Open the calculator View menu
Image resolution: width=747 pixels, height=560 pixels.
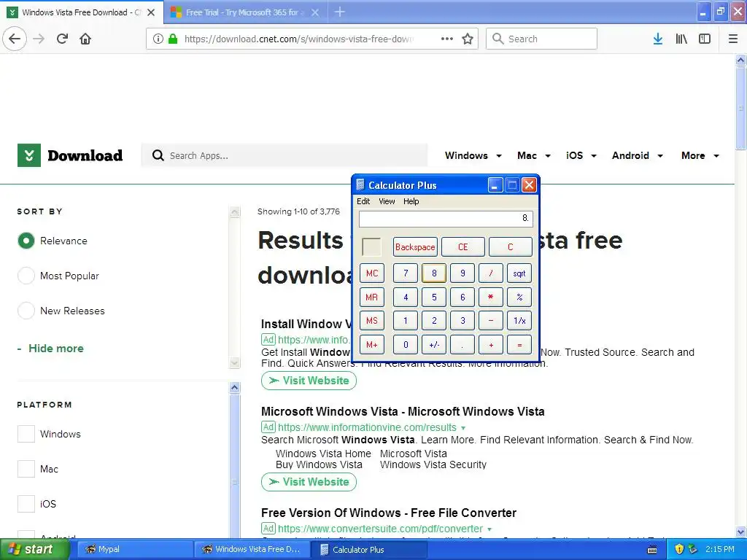click(x=387, y=201)
